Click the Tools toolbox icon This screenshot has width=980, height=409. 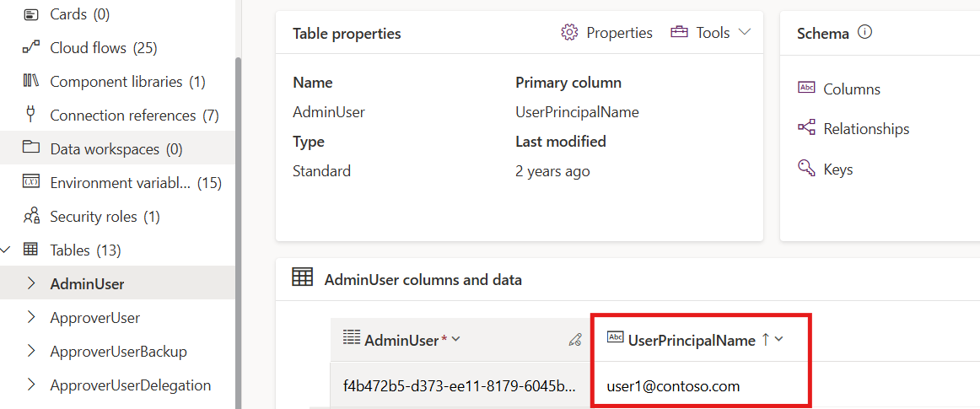click(679, 33)
